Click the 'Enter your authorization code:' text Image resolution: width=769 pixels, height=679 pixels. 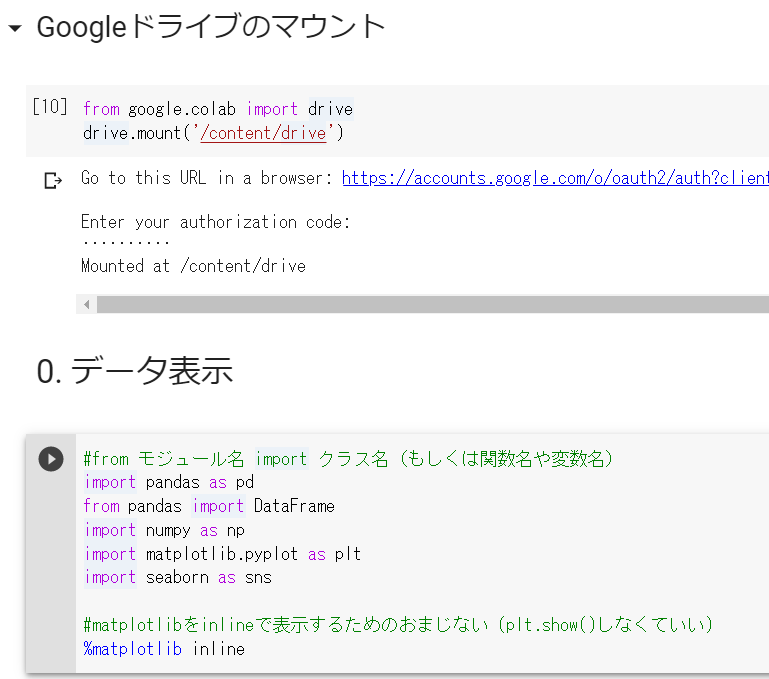(215, 222)
